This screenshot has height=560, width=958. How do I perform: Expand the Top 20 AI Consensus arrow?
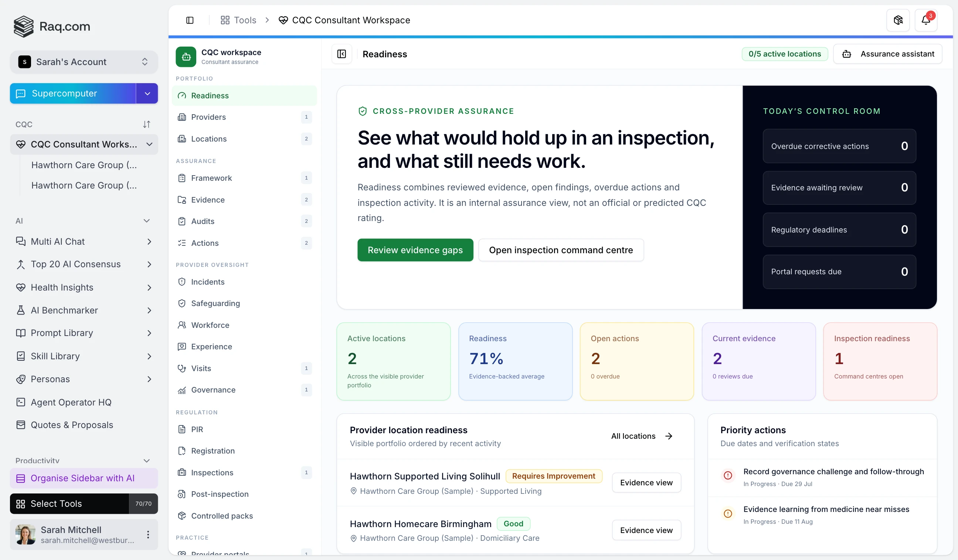coord(149,264)
